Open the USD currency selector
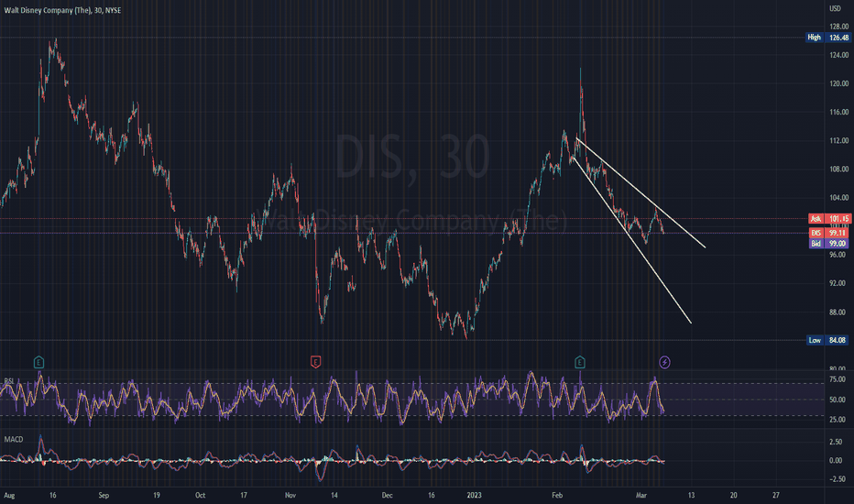This screenshot has width=854, height=504. point(835,8)
